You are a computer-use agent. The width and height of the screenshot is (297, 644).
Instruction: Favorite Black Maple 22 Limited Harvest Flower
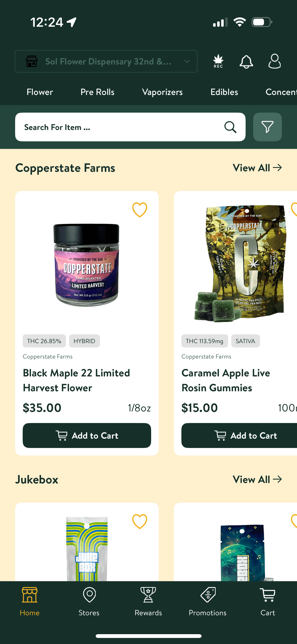(x=140, y=210)
